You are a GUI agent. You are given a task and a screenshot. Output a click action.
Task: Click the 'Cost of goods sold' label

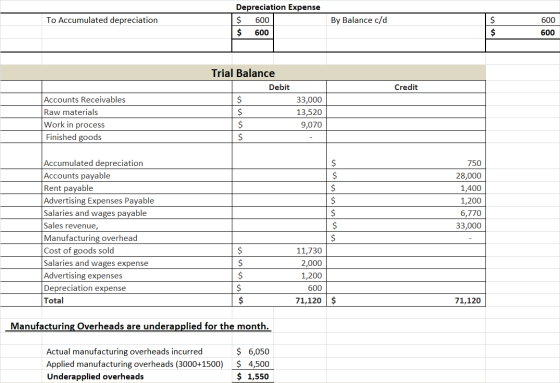coord(79,251)
